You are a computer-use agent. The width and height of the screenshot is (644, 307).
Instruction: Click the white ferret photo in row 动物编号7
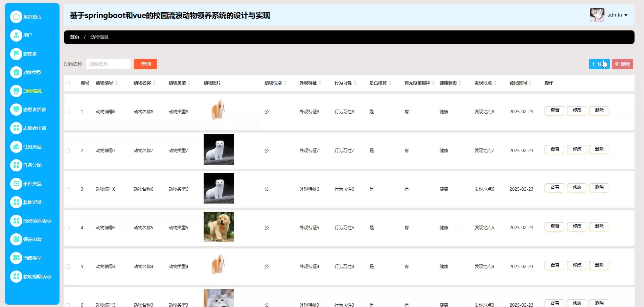pos(219,149)
